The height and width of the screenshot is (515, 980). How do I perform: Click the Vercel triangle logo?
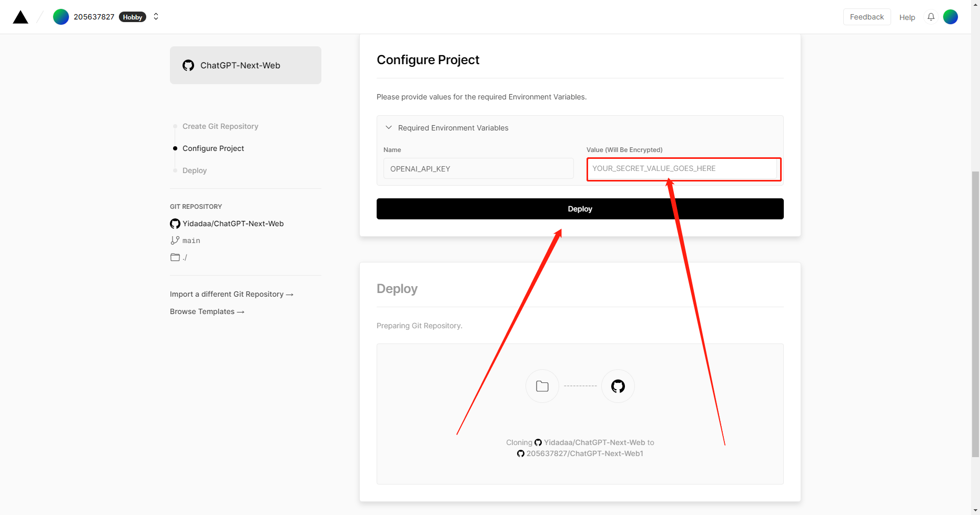click(21, 17)
